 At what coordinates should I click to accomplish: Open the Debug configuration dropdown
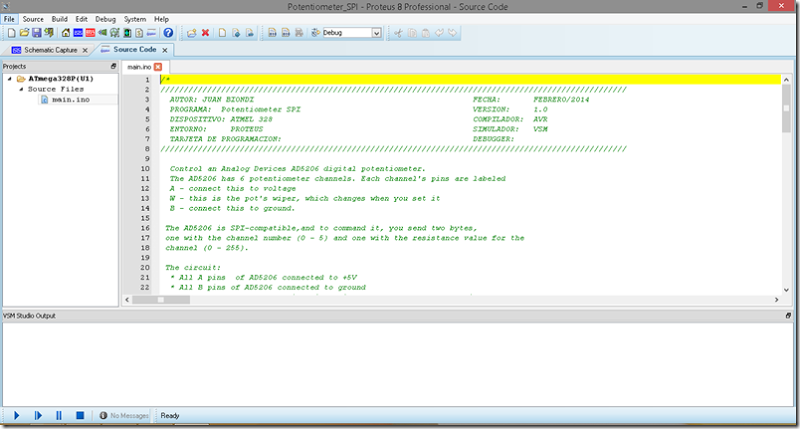[353, 33]
